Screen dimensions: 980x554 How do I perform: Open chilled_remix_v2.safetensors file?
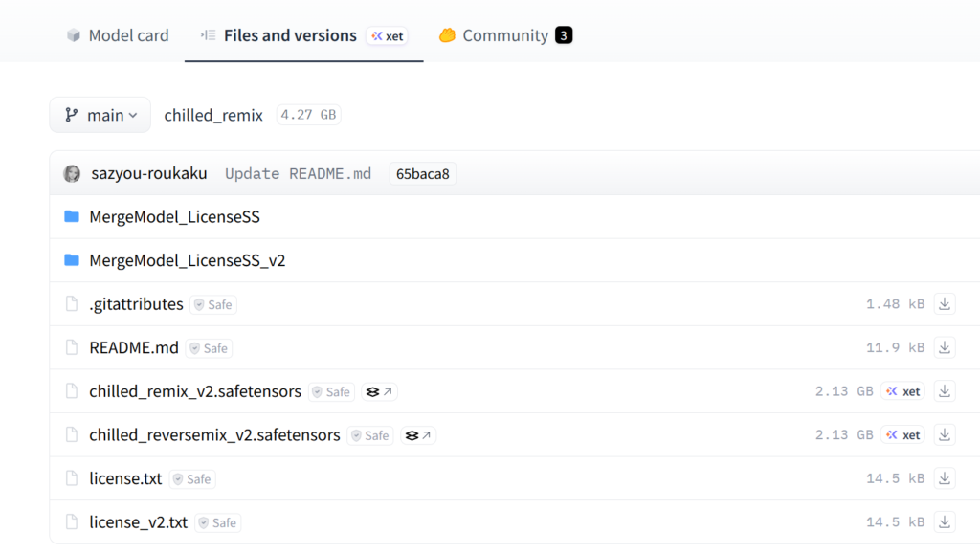point(195,391)
